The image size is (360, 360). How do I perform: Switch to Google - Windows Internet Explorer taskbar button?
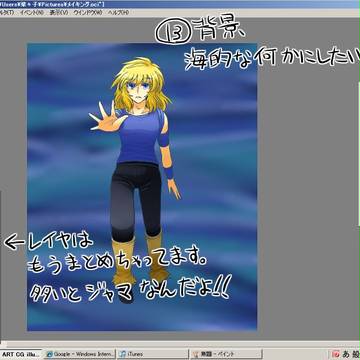pos(80,354)
